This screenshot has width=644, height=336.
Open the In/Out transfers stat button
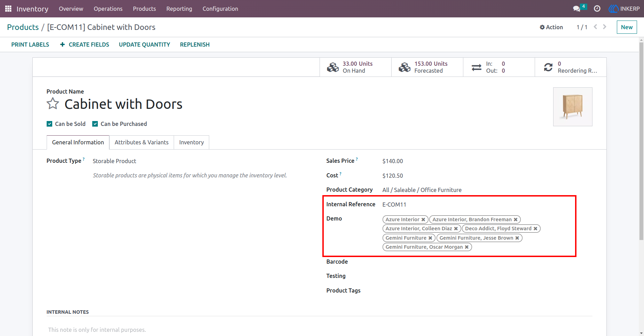coord(499,67)
